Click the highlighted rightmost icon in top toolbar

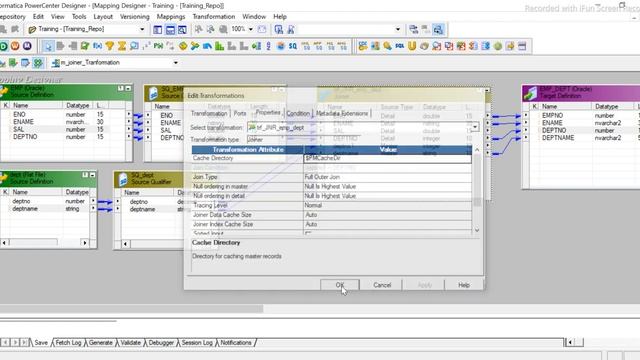(x=438, y=29)
